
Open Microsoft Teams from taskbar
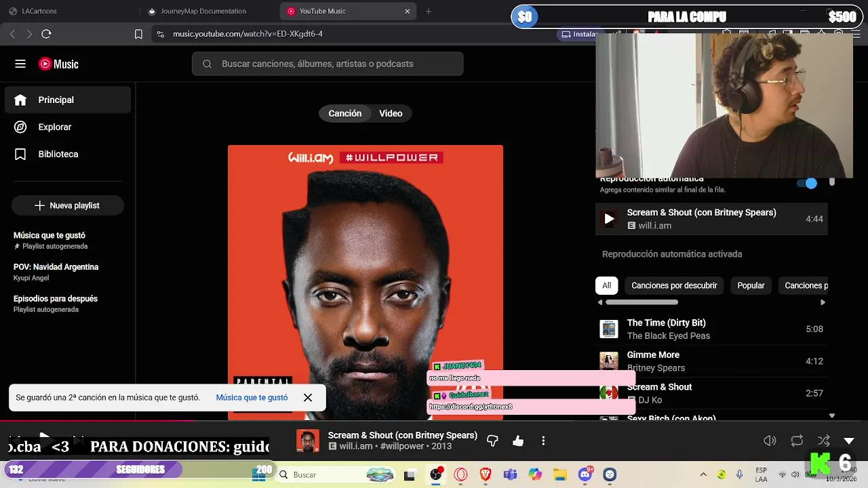(510, 474)
